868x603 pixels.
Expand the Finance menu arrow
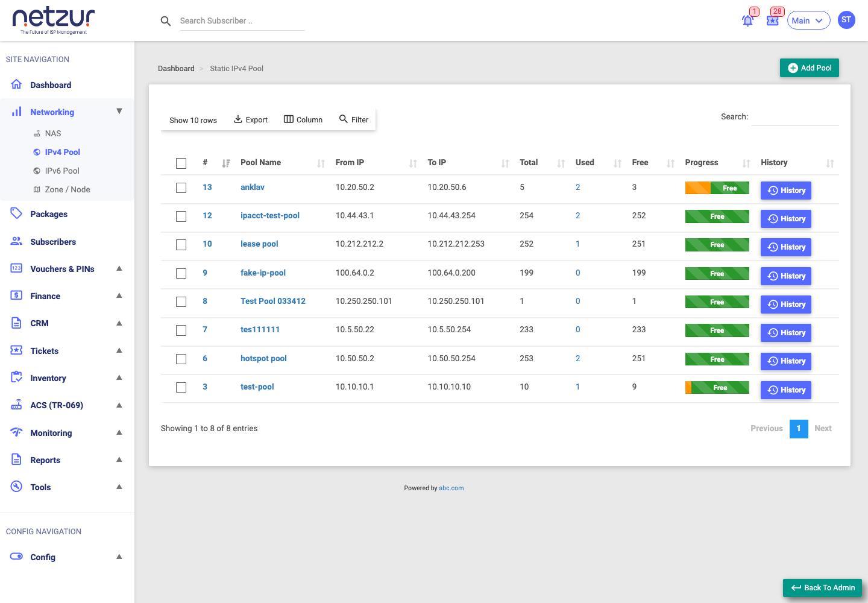(x=119, y=295)
